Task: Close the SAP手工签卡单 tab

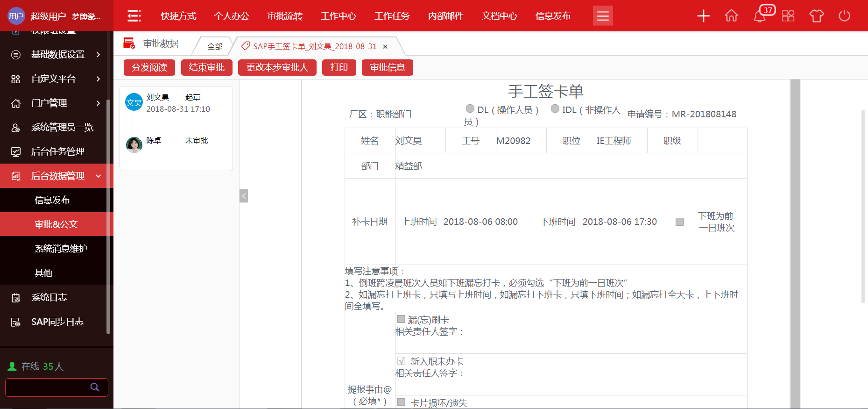Action: pos(385,47)
